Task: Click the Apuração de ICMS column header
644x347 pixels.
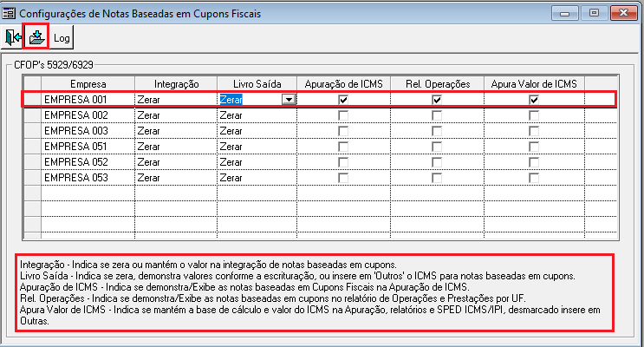Action: (x=343, y=84)
